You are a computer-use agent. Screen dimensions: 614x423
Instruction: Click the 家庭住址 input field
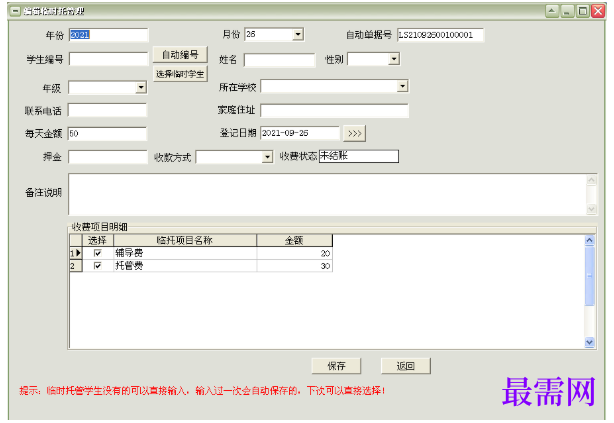(x=334, y=111)
